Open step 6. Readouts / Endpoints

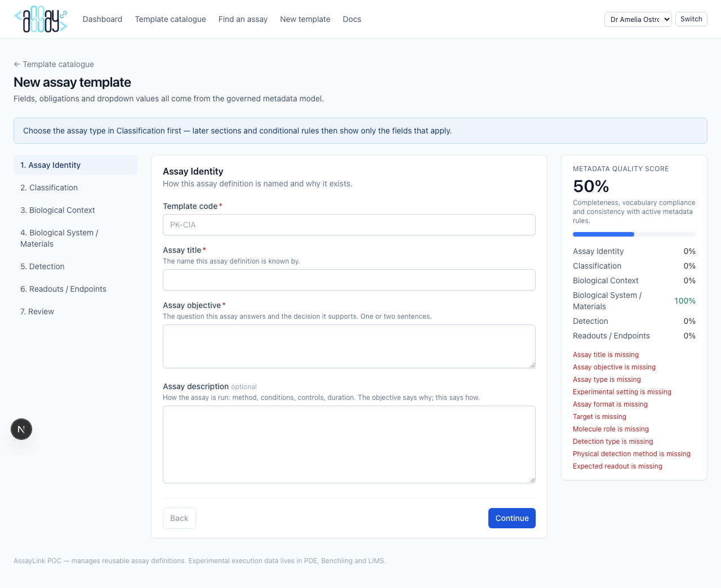[75, 289]
